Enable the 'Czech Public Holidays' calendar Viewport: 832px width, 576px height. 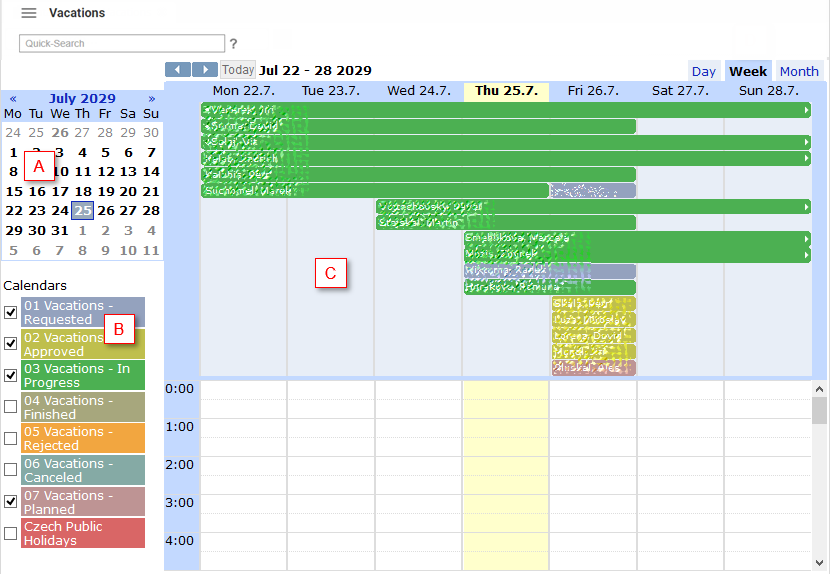(10, 534)
